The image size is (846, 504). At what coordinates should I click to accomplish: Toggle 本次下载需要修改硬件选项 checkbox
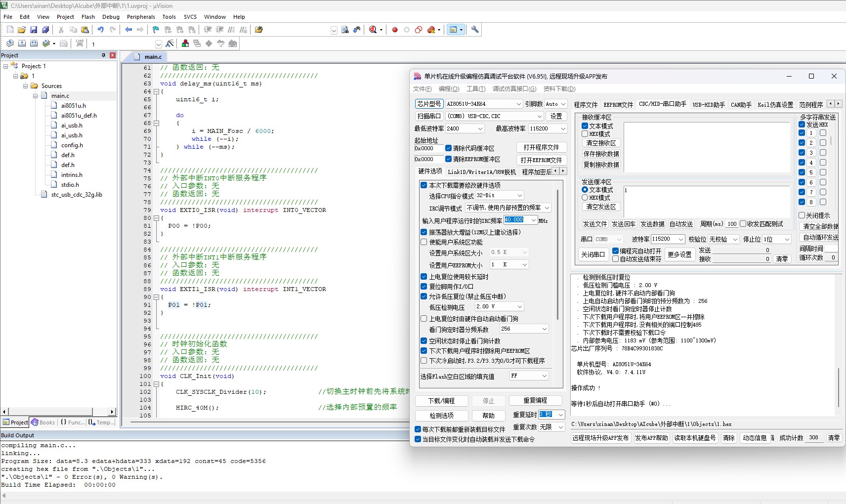[423, 185]
